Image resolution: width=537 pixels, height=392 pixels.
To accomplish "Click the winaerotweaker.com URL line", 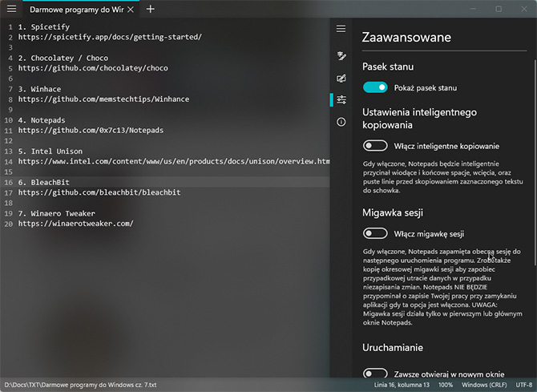I will click(x=75, y=224).
